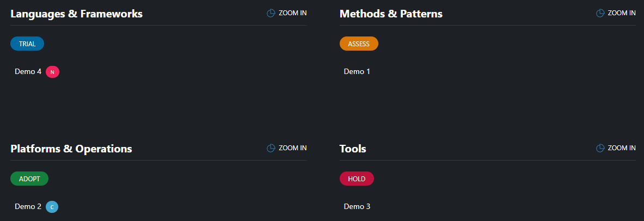
Task: Open the Demo 1 item
Action: 357,71
